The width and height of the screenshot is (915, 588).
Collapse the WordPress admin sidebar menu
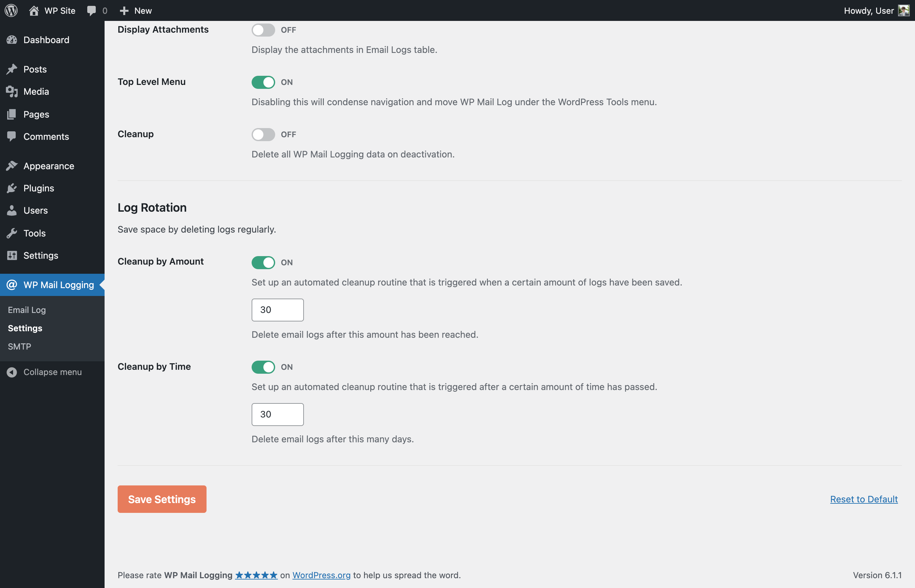coord(44,372)
